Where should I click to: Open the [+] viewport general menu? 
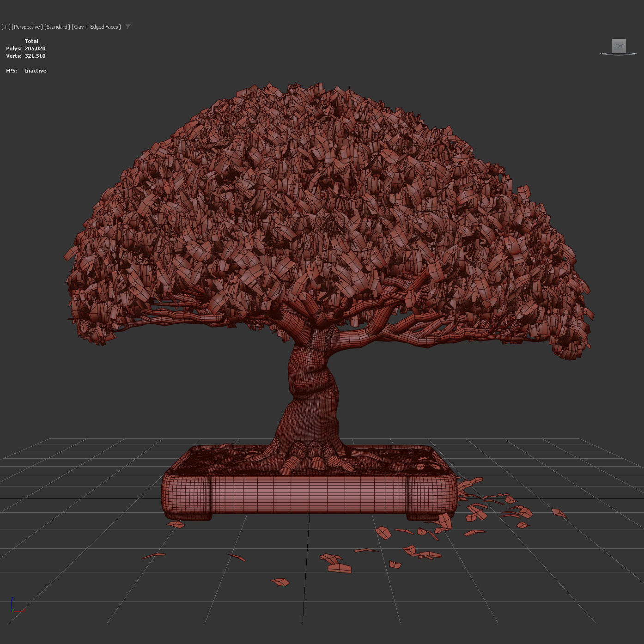tap(6, 27)
